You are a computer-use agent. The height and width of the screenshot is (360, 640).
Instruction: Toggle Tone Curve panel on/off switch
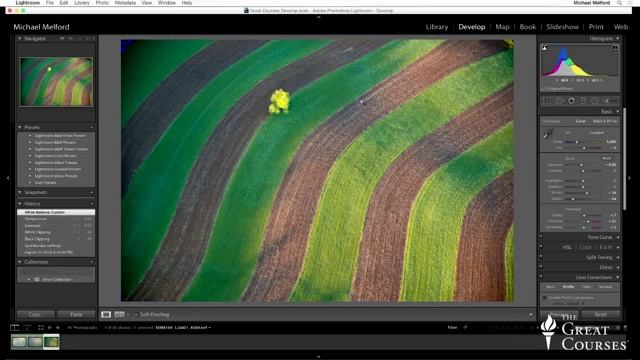pos(541,237)
